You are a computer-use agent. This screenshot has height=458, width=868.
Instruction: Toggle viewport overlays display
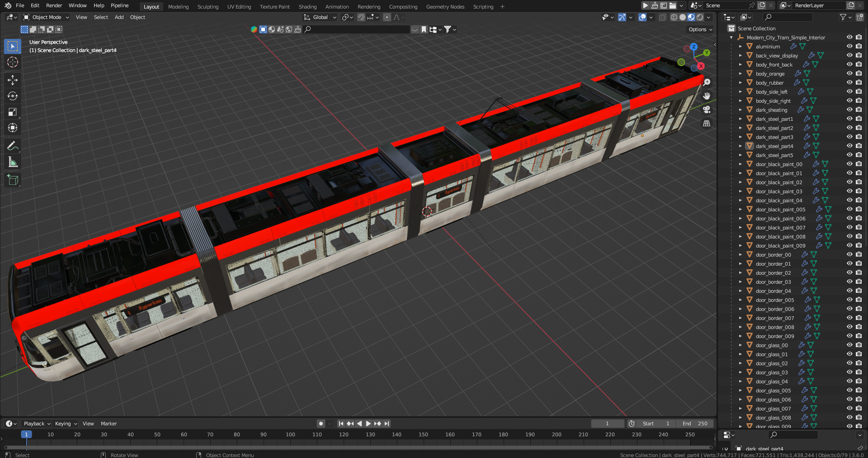642,17
